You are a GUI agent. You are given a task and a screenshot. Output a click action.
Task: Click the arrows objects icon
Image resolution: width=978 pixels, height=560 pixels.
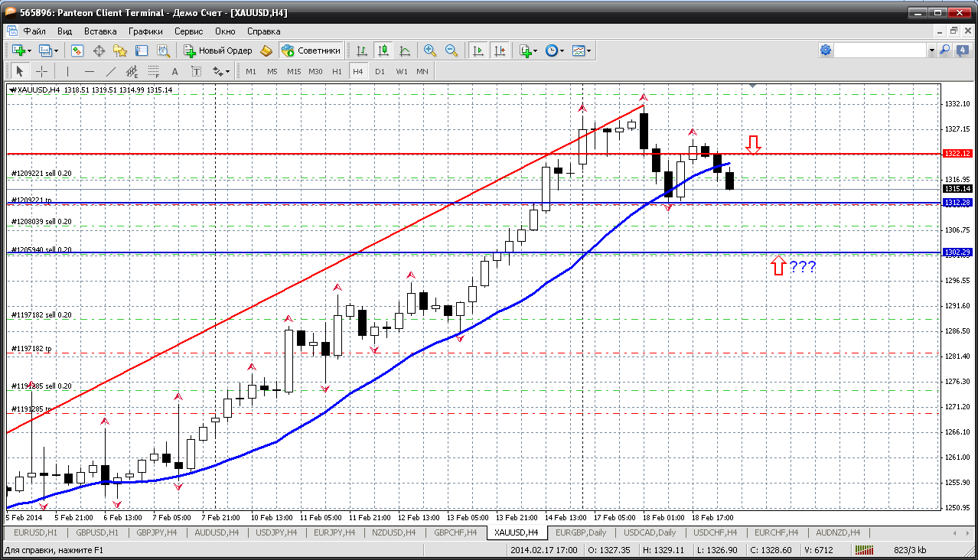(217, 71)
